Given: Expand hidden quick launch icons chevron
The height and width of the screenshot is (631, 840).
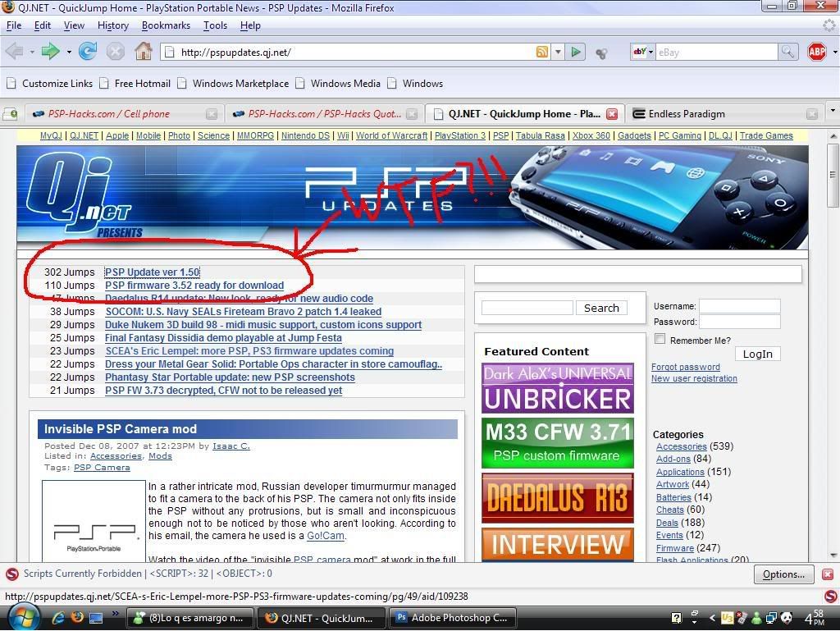Looking at the screenshot, I should [115, 613].
